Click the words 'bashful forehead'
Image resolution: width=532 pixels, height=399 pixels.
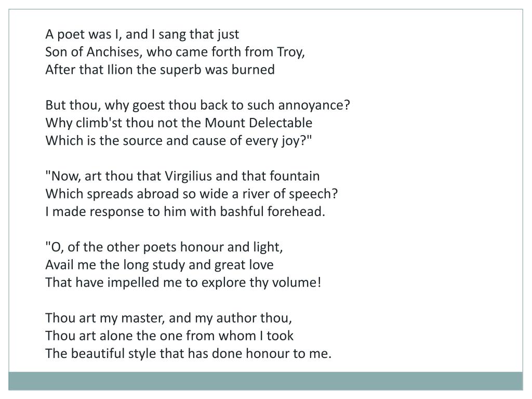tap(272, 211)
